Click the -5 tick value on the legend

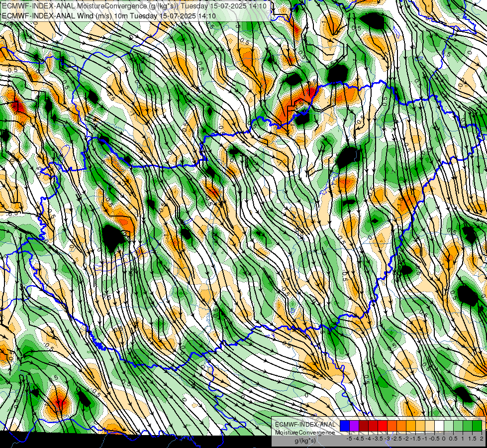pos(349,439)
